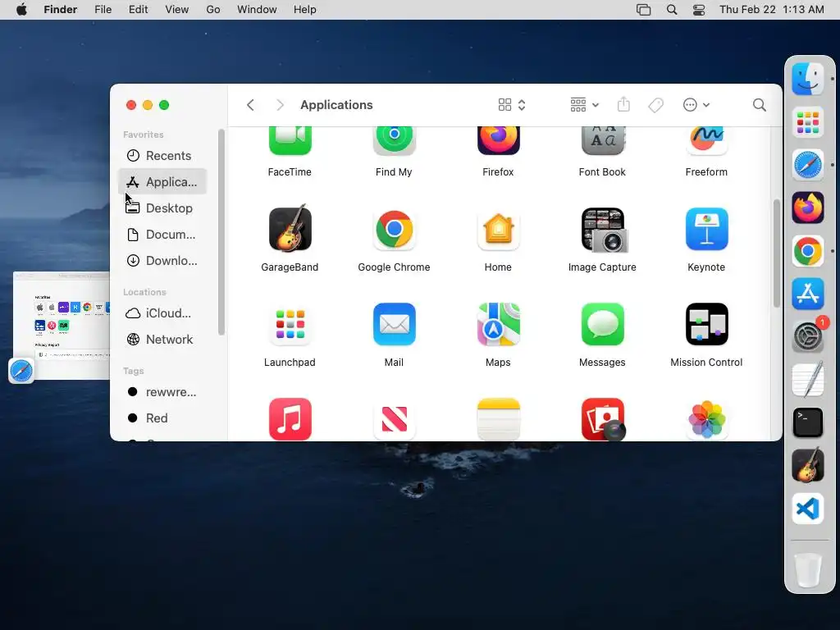Open the Trash in the Dock
The width and height of the screenshot is (840, 630).
[x=808, y=569]
